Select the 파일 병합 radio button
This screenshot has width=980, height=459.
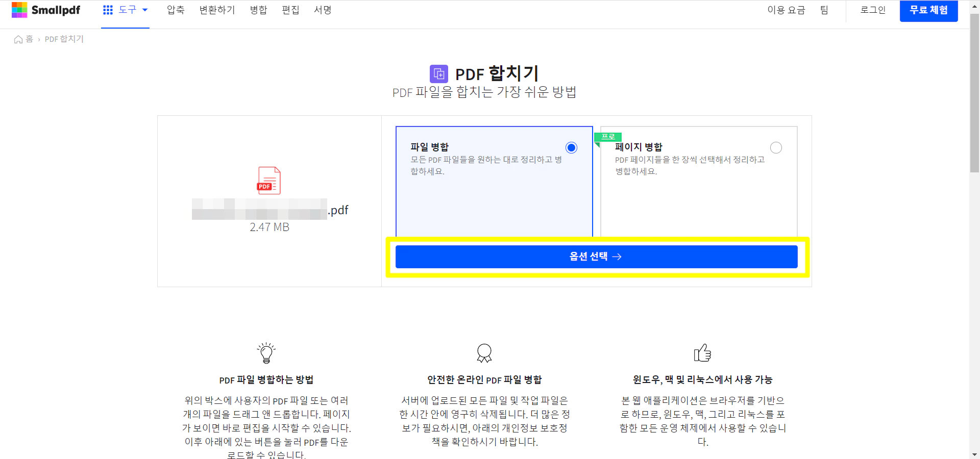click(x=571, y=147)
